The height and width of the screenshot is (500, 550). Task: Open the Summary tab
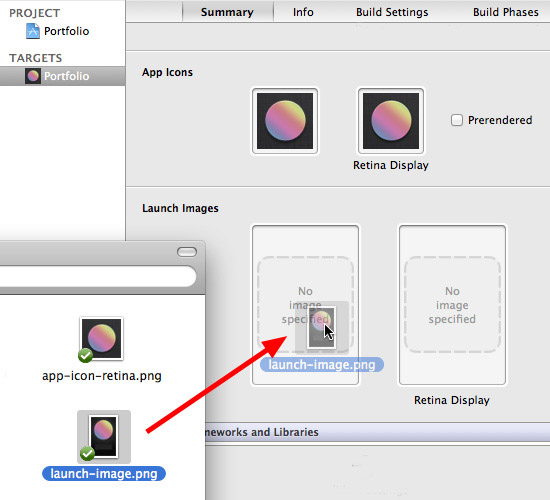click(227, 12)
